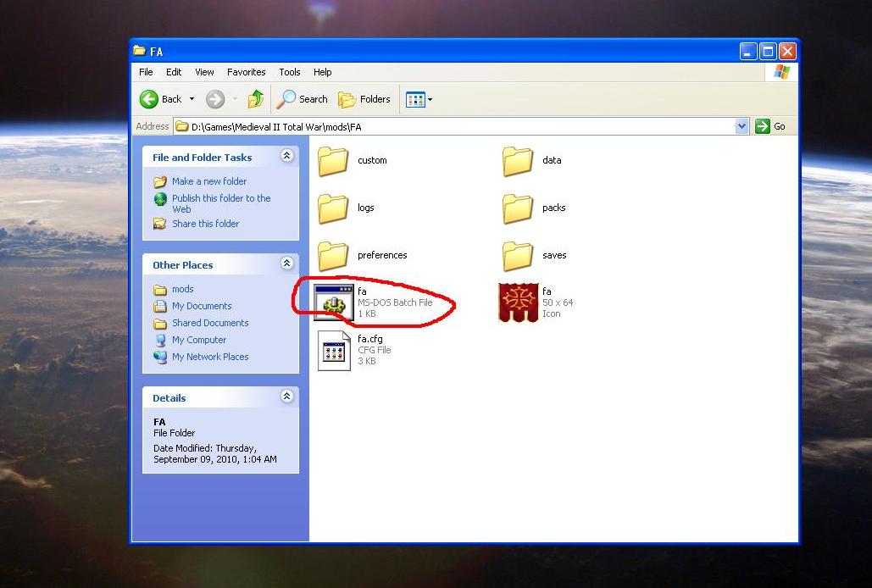Open the Forward history dropdown arrow
Image resolution: width=872 pixels, height=588 pixels.
[236, 99]
